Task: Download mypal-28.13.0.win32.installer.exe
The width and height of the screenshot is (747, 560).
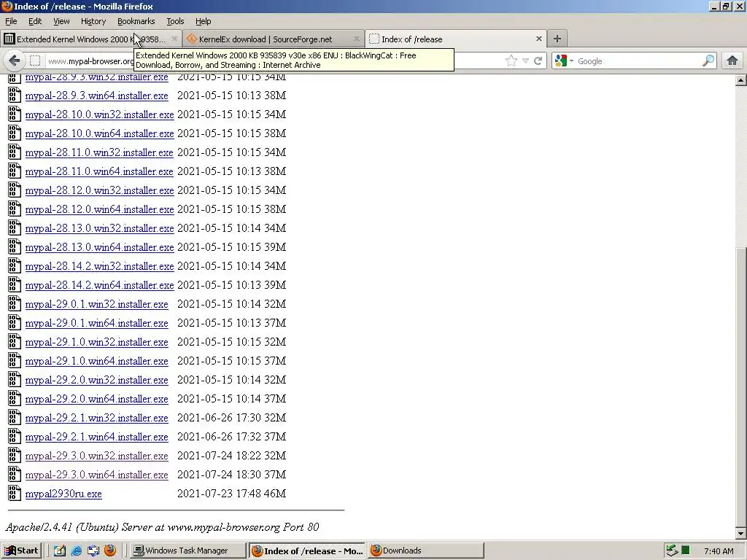Action: coord(99,228)
